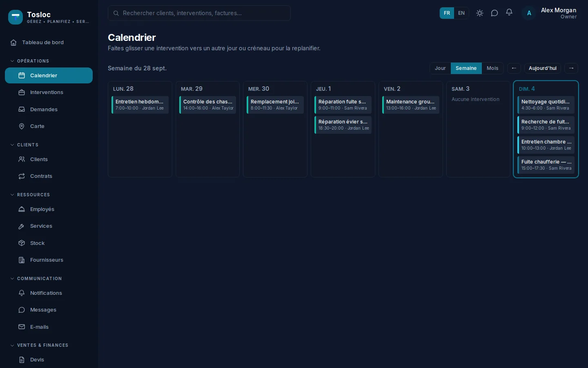The width and height of the screenshot is (588, 368).
Task: Open Notifications bell icon in sidebar
Action: click(x=22, y=293)
